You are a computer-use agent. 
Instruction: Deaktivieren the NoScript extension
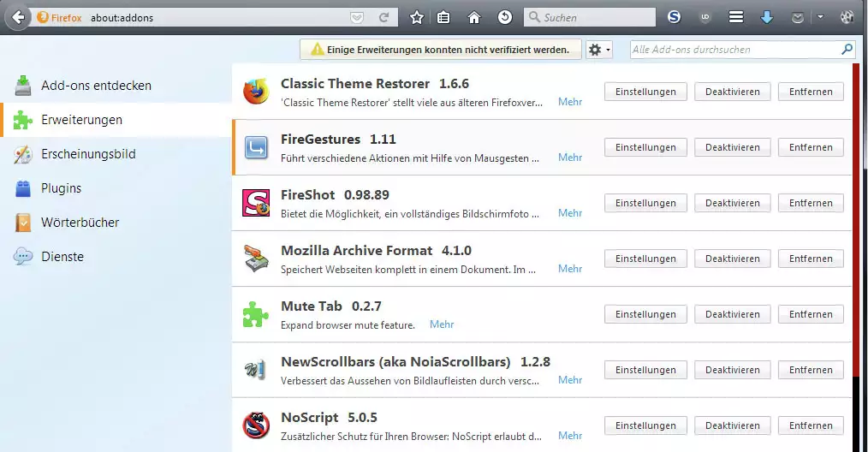[732, 425]
